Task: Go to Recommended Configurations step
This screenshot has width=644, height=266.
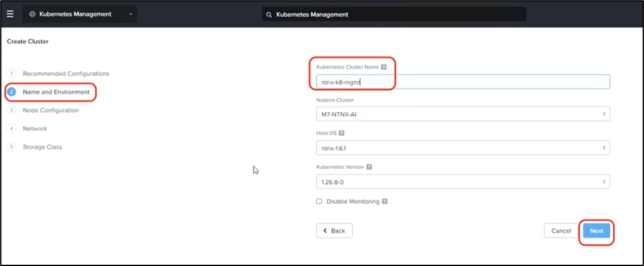Action: pyautogui.click(x=66, y=74)
